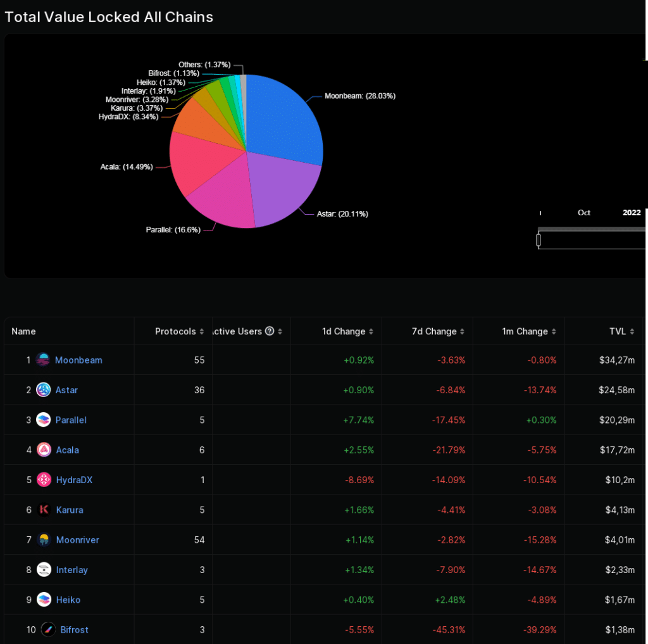
Task: Click the Oct label on the chart timeline
Action: tap(584, 213)
